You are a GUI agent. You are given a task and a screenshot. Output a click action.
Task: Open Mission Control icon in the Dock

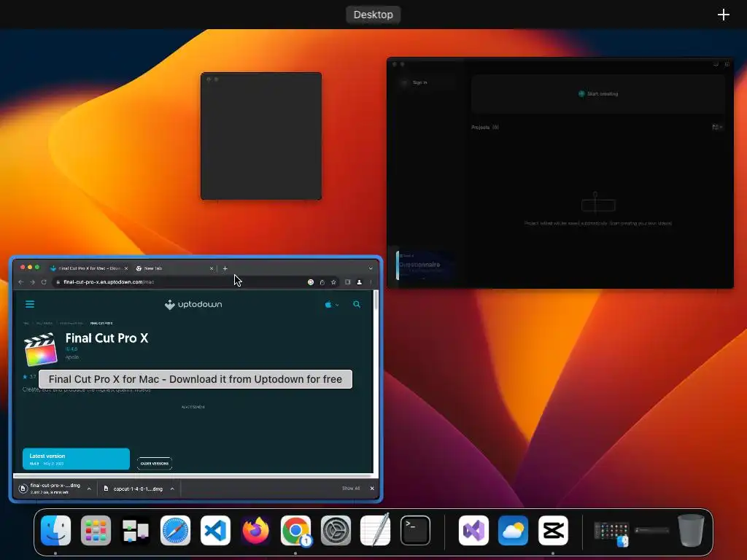(135, 531)
